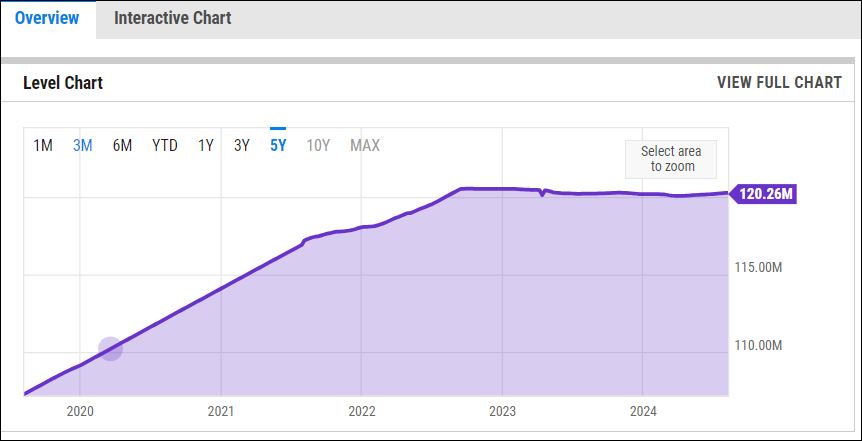This screenshot has height=441, width=862.
Task: Click the 120.26M current value label
Action: [763, 194]
